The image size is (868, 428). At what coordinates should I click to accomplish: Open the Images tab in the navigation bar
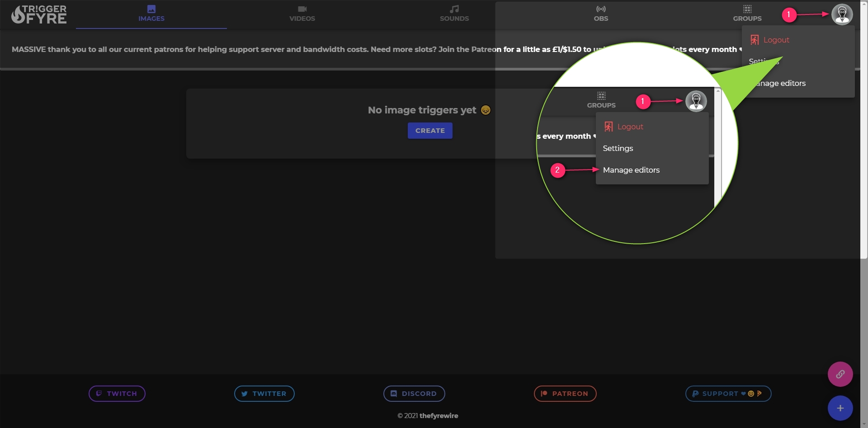pyautogui.click(x=151, y=14)
